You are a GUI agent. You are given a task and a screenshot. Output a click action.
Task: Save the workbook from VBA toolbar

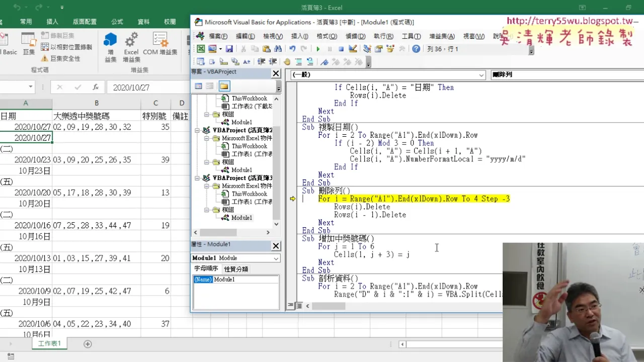(x=229, y=49)
